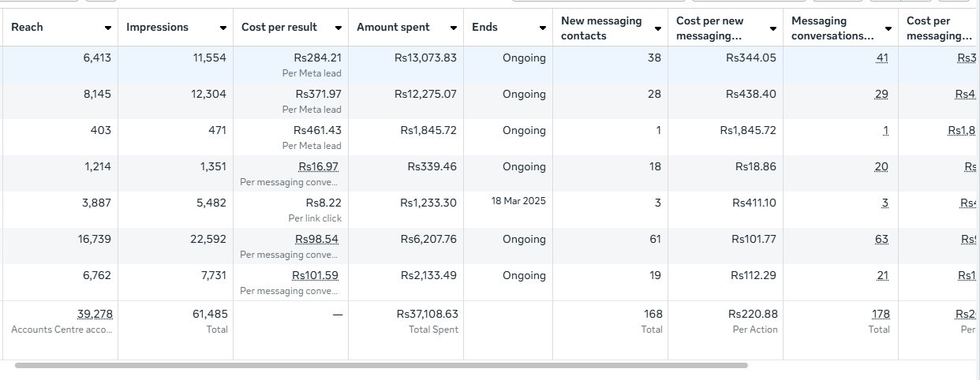This screenshot has width=980, height=380.
Task: Expand the New messaging contacts column arrow
Action: pos(657,28)
